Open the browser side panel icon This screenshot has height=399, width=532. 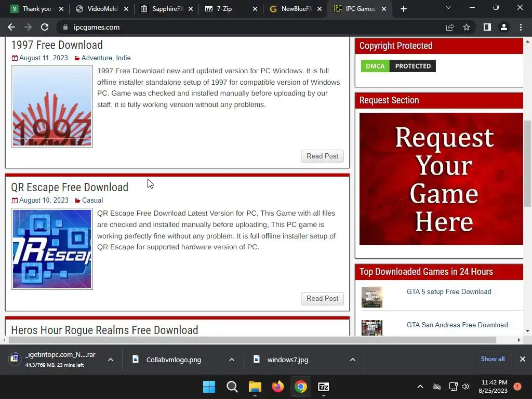(x=487, y=27)
